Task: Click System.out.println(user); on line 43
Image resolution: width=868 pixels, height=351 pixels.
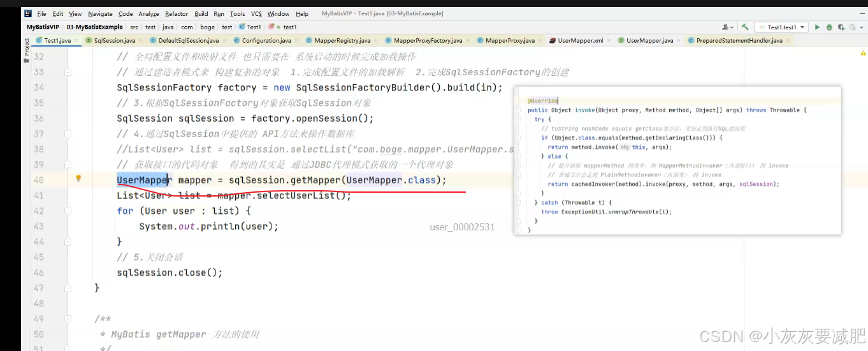Action: coord(209,227)
